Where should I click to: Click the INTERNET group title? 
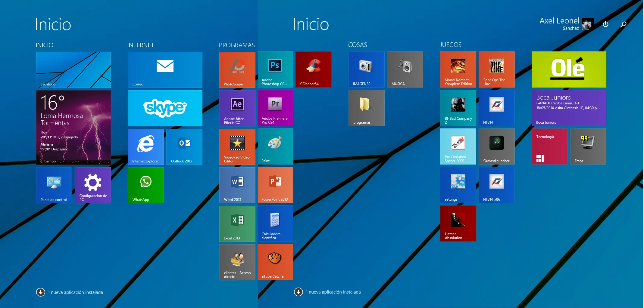click(x=141, y=45)
